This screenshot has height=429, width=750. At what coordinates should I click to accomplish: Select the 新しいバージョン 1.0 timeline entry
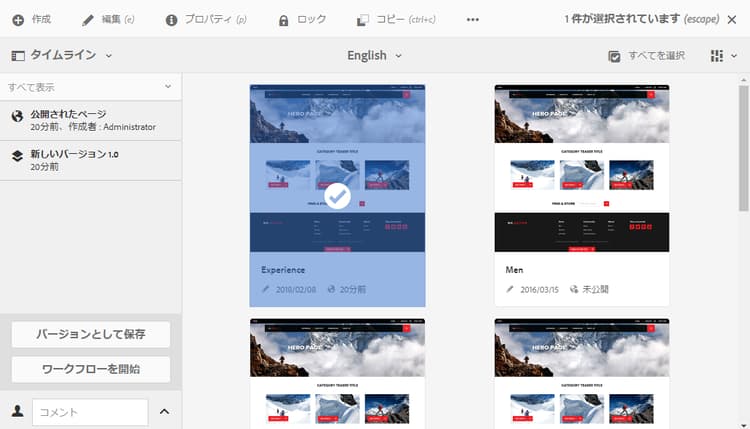(x=91, y=160)
